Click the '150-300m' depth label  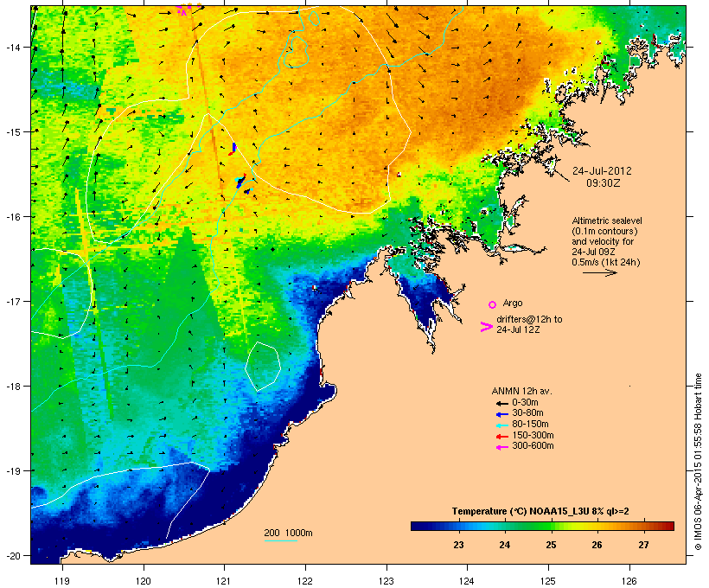tap(533, 435)
